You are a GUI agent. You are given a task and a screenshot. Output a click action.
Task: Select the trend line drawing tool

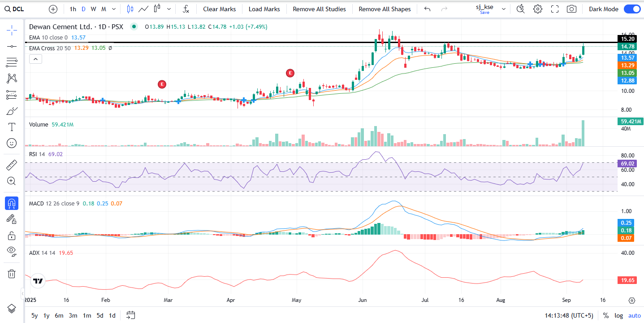tap(12, 46)
